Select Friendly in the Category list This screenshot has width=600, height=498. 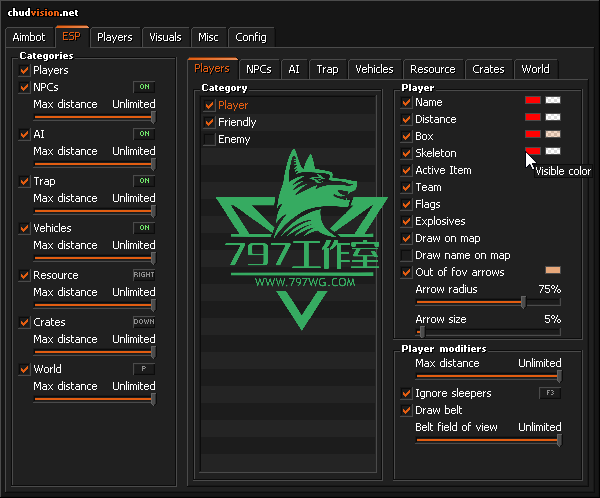coord(237,122)
